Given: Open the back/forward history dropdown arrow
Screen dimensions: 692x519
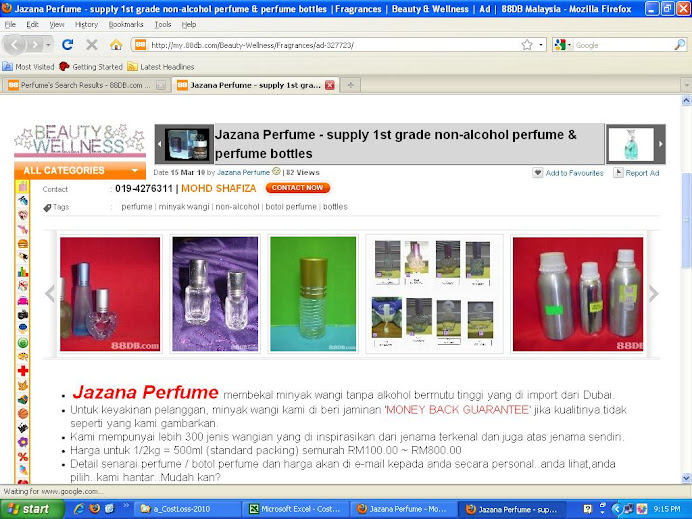Looking at the screenshot, I should click(48, 45).
